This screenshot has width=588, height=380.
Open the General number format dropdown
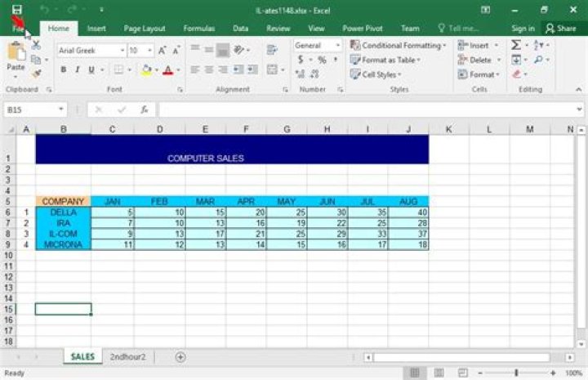tap(338, 46)
